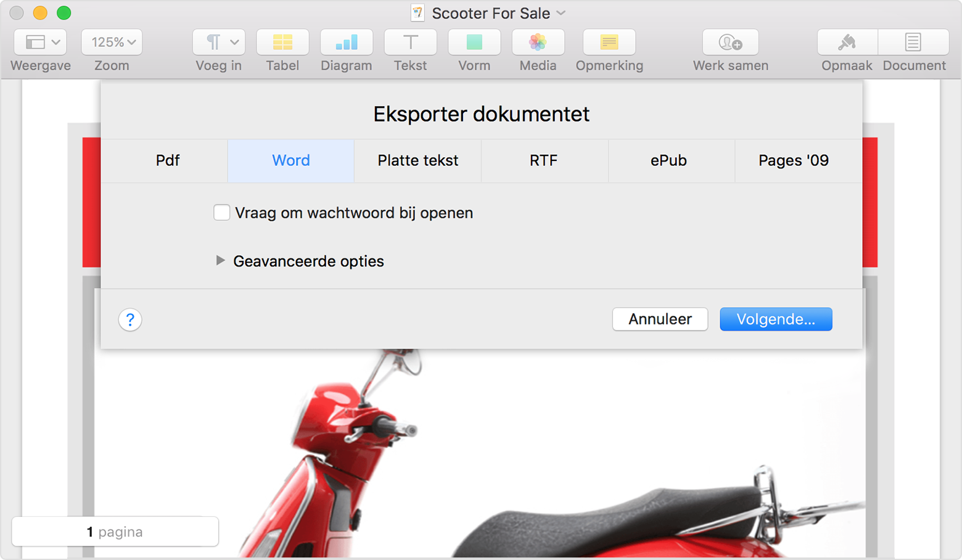
Task: Click the Volgende button
Action: [x=776, y=319]
